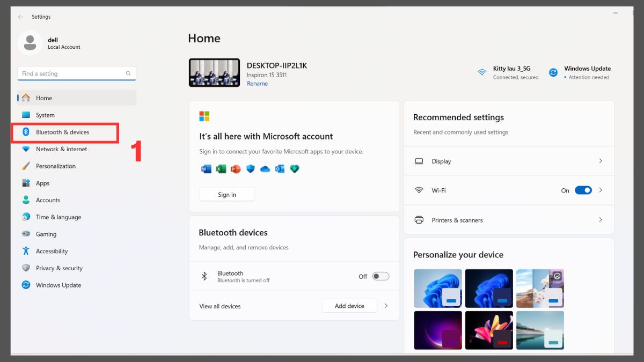
Task: Select the beach flowers wallpaper theme
Action: click(540, 288)
